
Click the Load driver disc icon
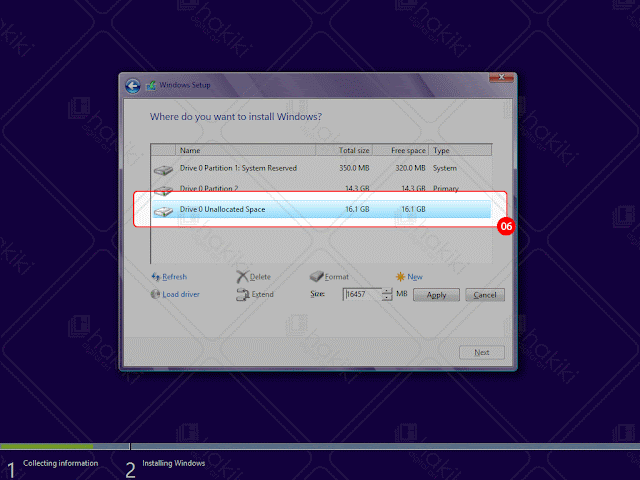155,294
